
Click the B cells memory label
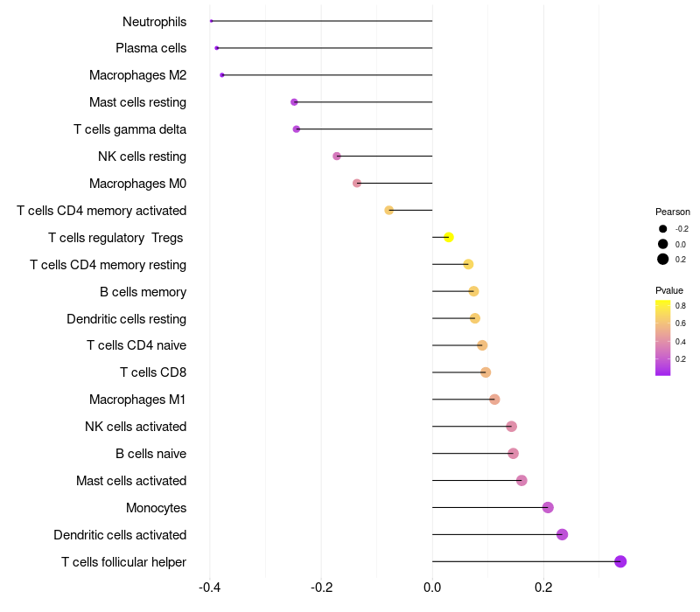143,292
